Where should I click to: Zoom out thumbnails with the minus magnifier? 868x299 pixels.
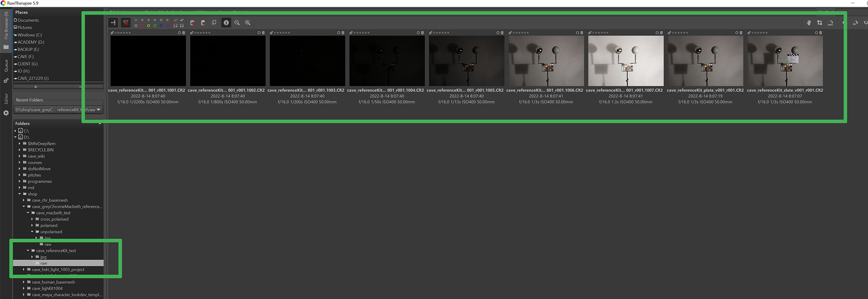[x=237, y=22]
